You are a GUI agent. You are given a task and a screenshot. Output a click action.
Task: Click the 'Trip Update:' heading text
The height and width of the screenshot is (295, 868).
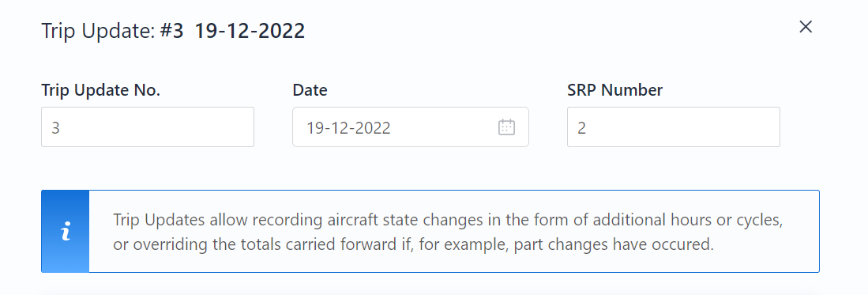98,32
